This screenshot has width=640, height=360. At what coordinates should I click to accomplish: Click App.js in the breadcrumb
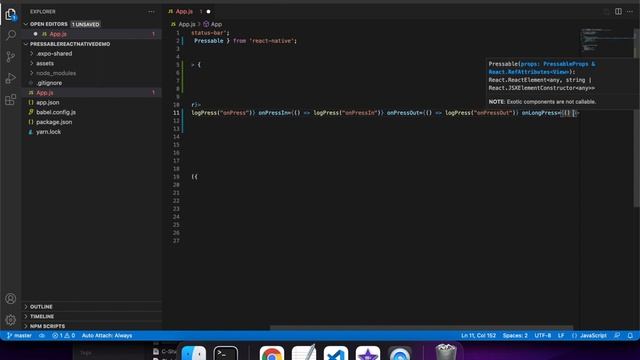pyautogui.click(x=187, y=24)
